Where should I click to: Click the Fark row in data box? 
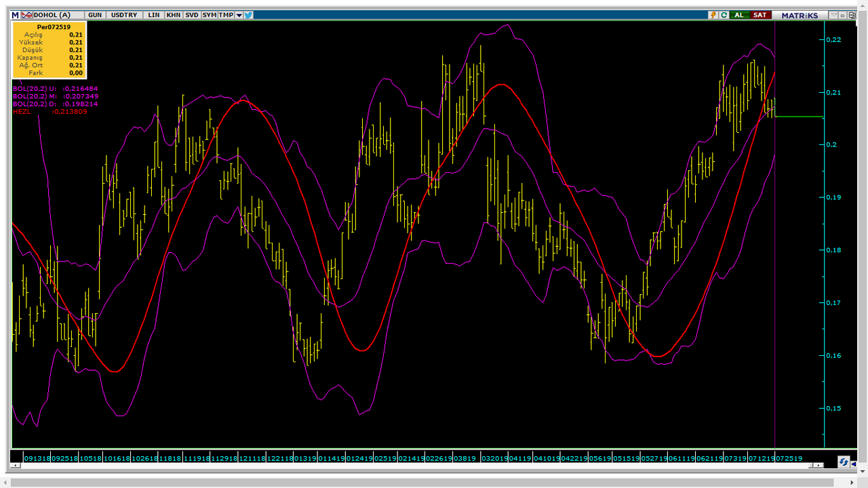pyautogui.click(x=49, y=73)
